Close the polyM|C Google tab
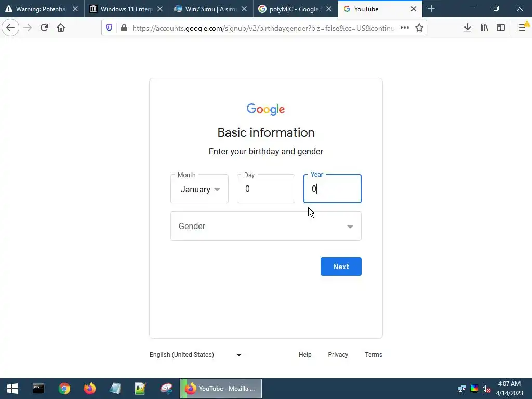 point(329,9)
